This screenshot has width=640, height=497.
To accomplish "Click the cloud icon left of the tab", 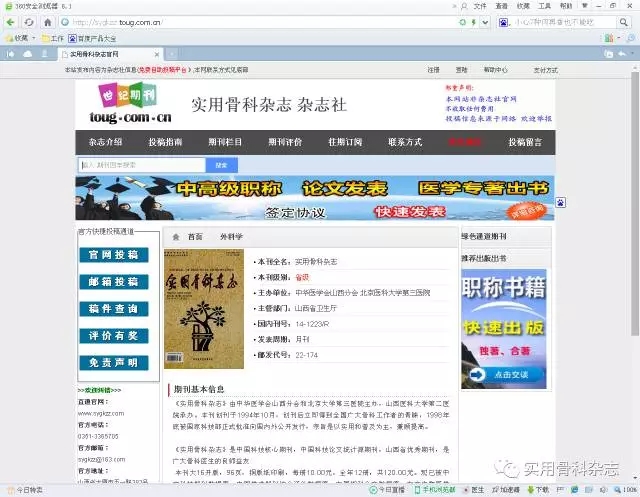I will [x=27, y=54].
